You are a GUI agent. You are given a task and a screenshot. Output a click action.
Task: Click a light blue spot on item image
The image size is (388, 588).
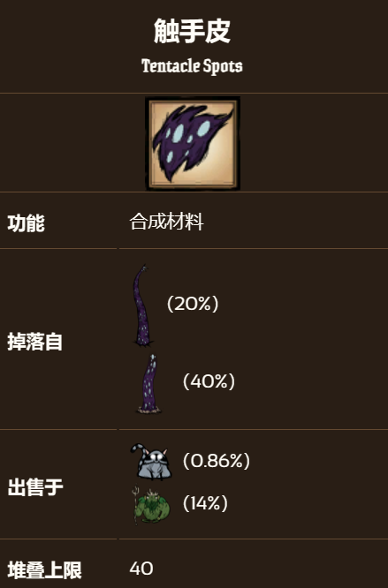pos(203,129)
